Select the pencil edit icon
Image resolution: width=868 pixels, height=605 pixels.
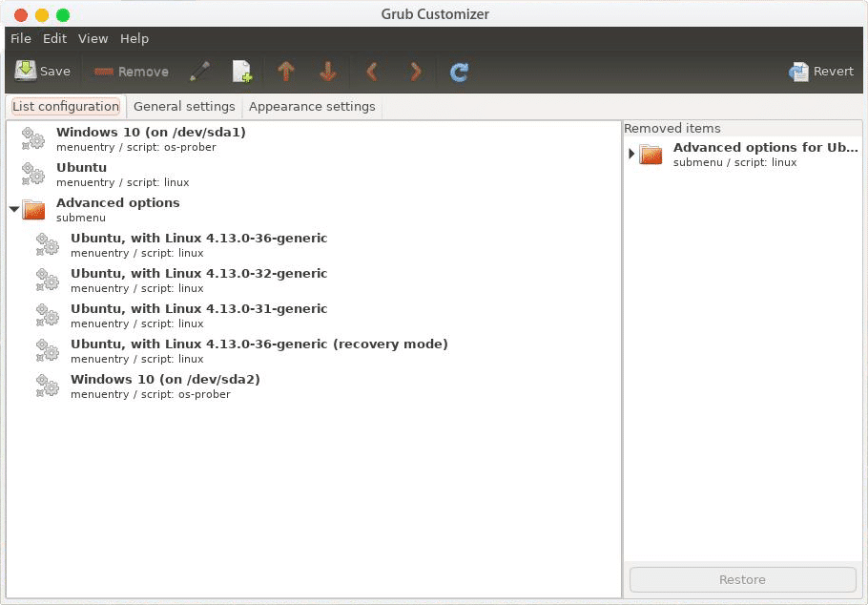coord(199,71)
